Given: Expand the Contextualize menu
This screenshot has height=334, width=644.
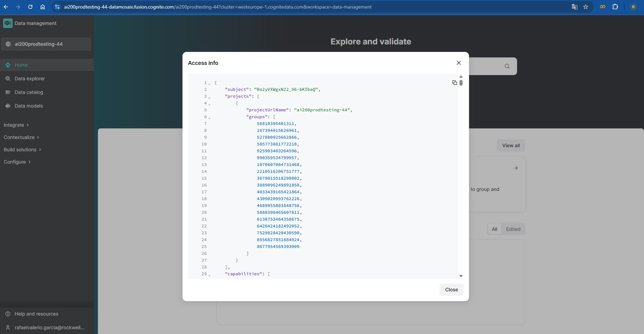Looking at the screenshot, I should (21, 137).
